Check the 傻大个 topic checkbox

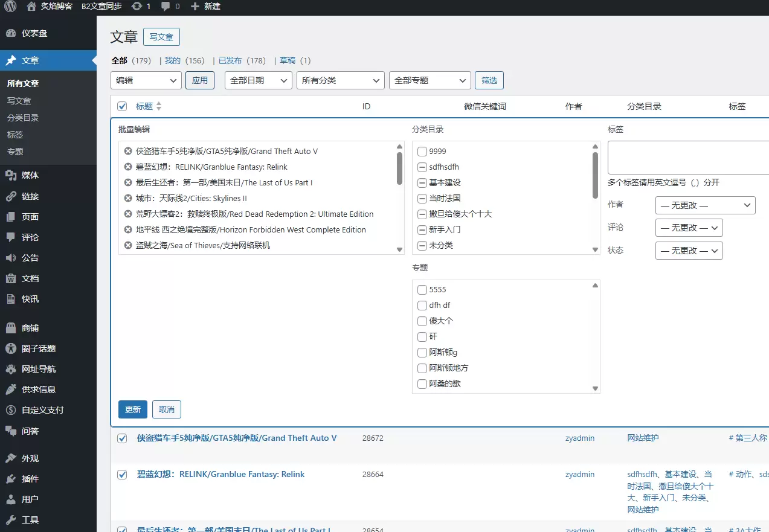point(422,321)
